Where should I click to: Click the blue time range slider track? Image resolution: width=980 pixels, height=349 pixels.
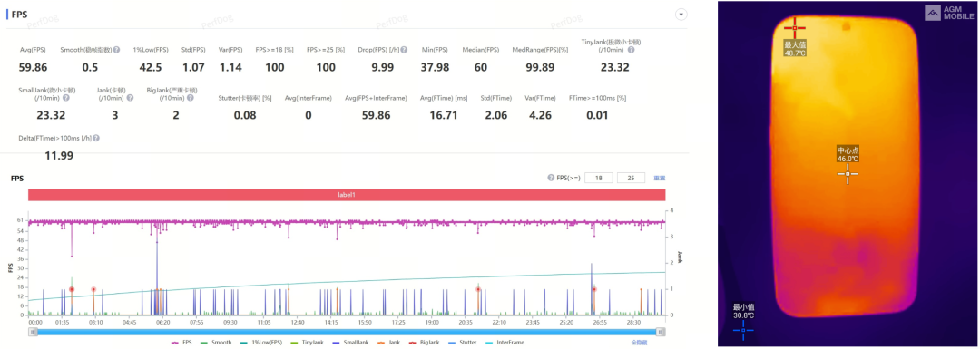pyautogui.click(x=348, y=332)
